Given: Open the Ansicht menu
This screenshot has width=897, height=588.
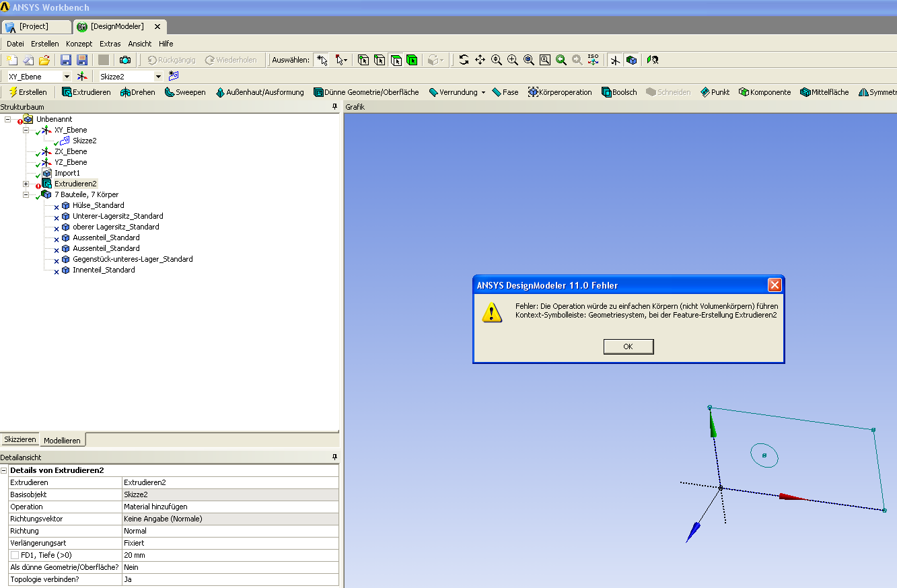Looking at the screenshot, I should tap(140, 44).
